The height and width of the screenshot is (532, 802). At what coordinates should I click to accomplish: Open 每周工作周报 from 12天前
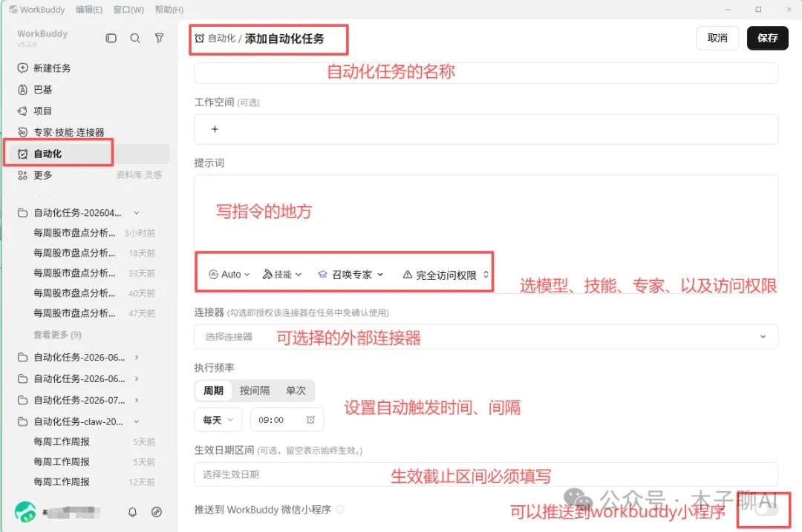coord(94,482)
